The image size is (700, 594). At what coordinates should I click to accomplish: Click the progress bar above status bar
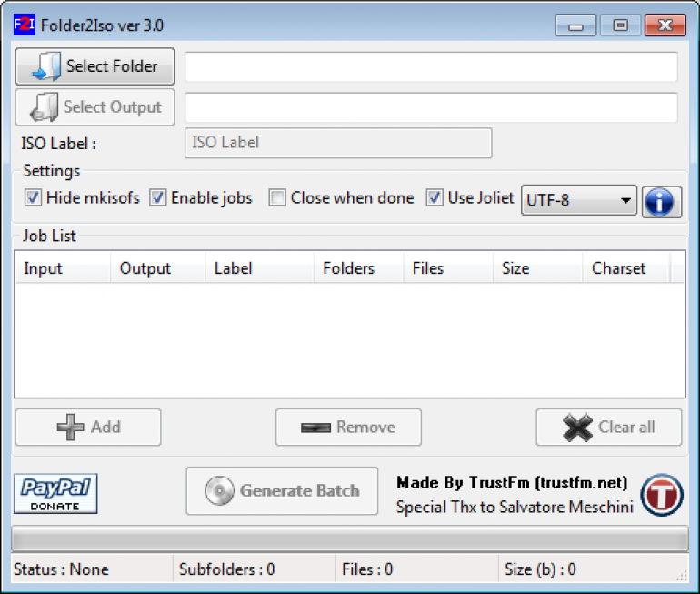[349, 539]
